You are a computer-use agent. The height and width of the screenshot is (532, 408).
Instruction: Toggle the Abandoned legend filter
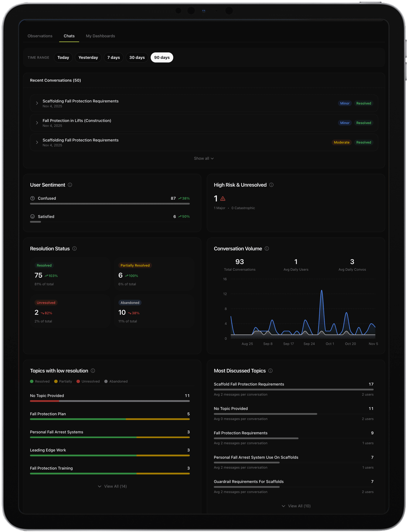click(x=116, y=381)
